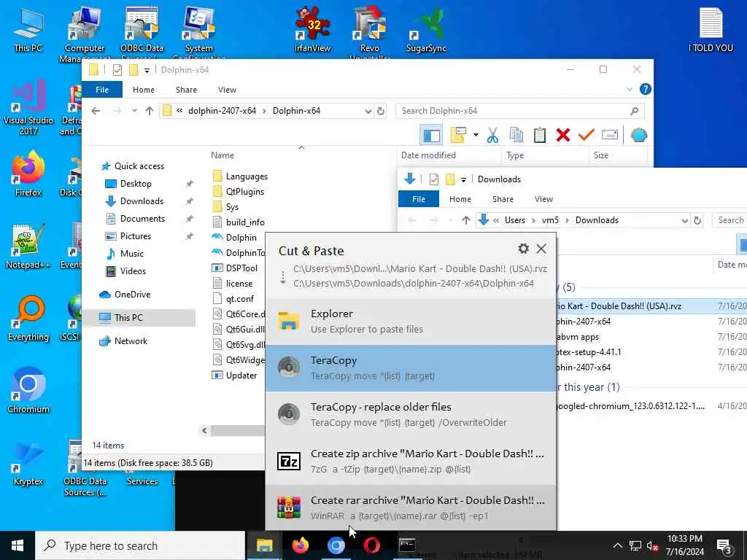Click the red X Delete icon in toolbar

click(x=562, y=136)
